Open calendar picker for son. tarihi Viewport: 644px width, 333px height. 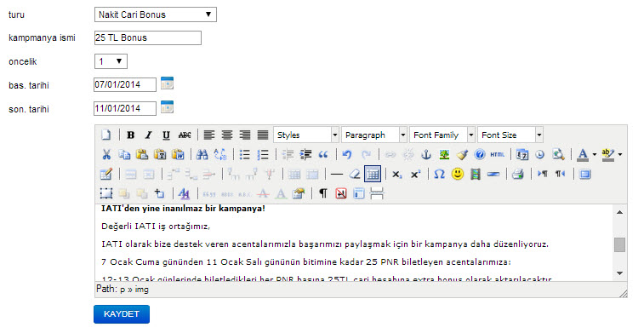point(167,107)
